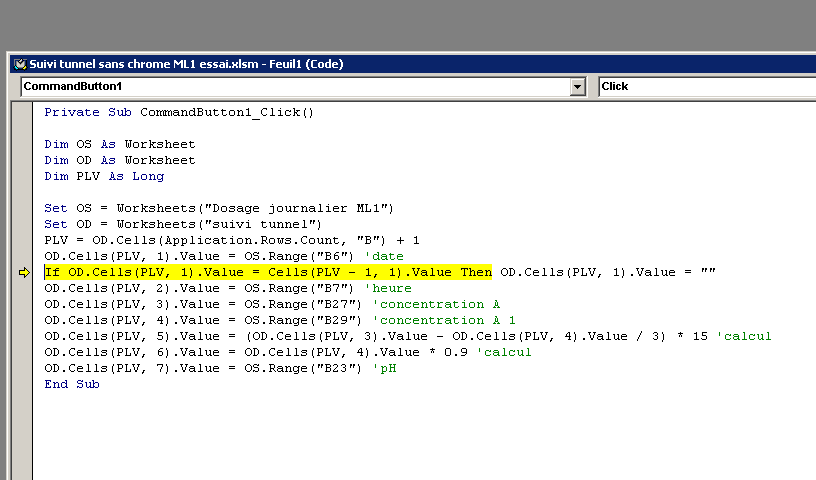
Task: Click the line 'Private Sub CommandButton1_Click()'
Action: point(179,112)
